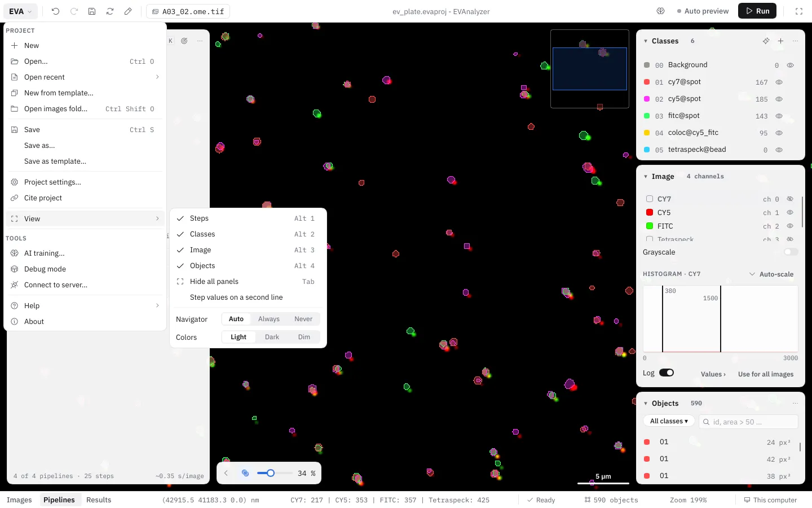Viewport: 812px width, 508px height.
Task: Toggle visibility of fitc@spot class
Action: pos(779,116)
